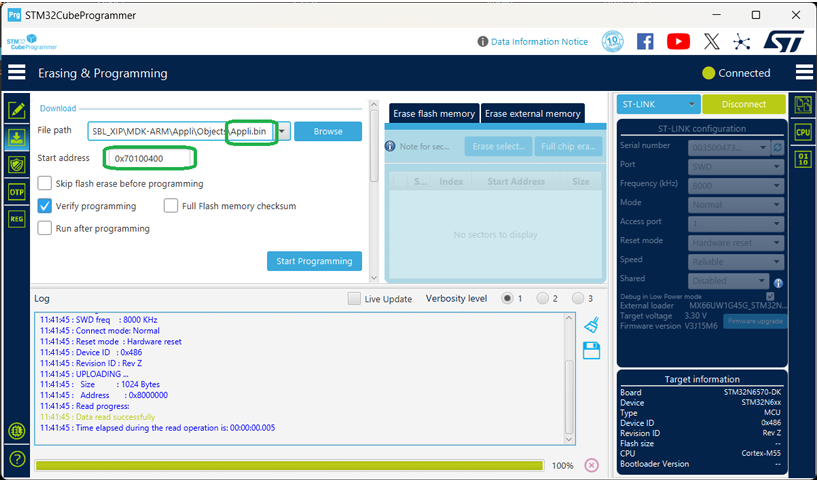Click Start Programming

point(314,261)
